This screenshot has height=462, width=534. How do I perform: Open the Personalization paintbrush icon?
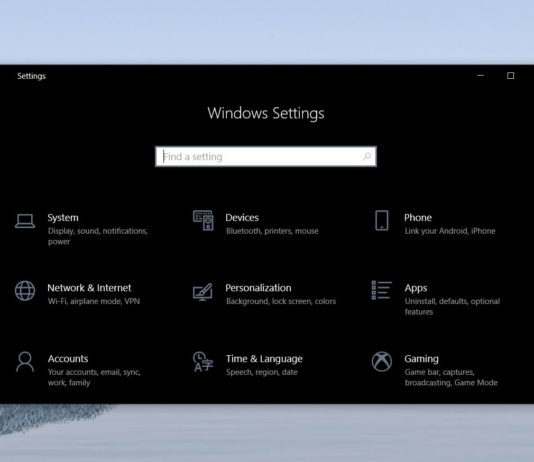pyautogui.click(x=203, y=292)
